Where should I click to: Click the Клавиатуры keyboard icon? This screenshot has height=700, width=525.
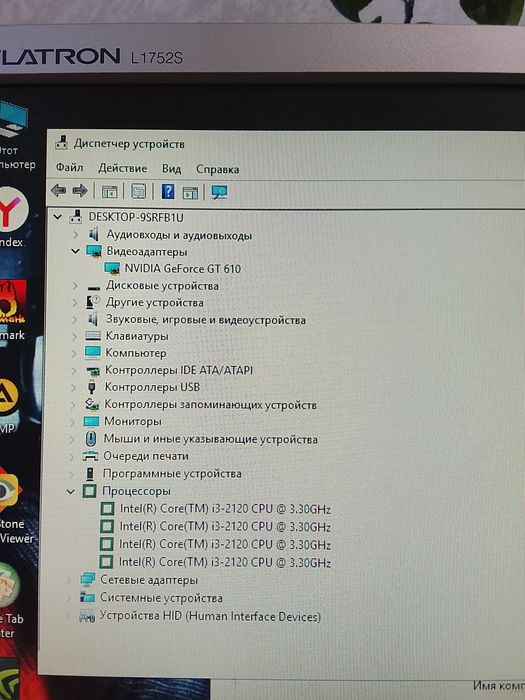point(93,336)
